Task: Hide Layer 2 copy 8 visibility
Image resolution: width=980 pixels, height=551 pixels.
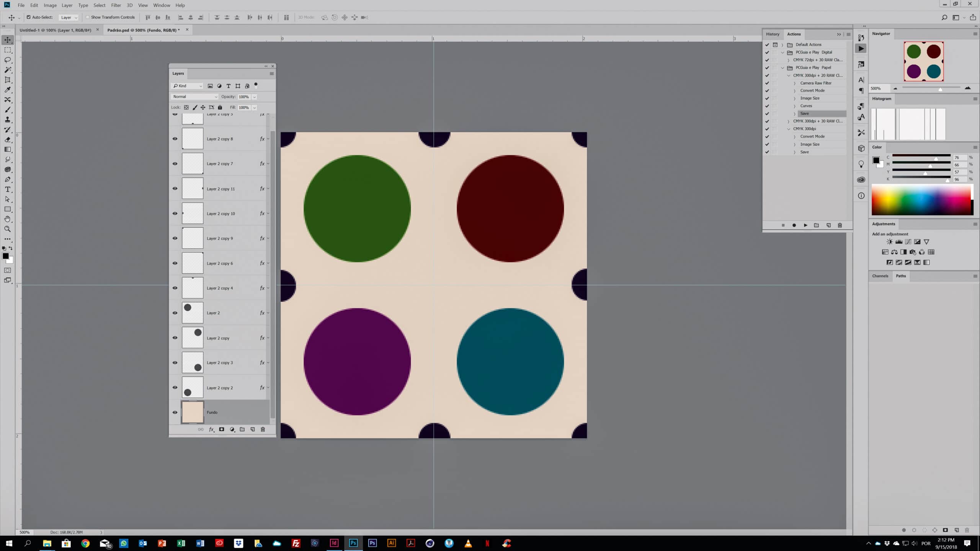Action: click(x=175, y=139)
